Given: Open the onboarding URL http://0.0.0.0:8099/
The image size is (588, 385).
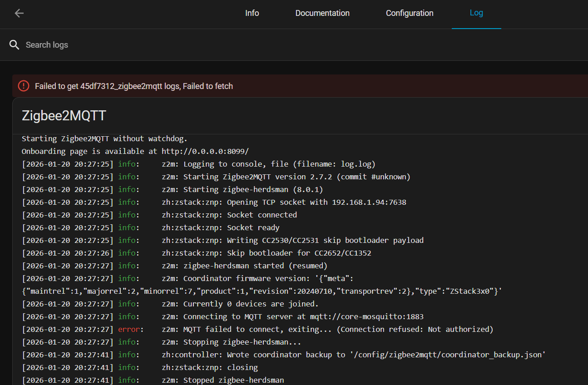Looking at the screenshot, I should point(205,151).
